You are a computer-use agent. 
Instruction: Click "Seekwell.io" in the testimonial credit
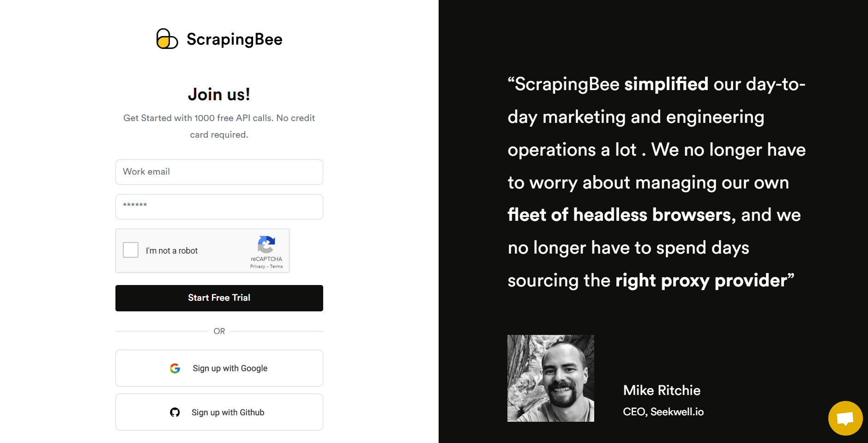point(677,412)
